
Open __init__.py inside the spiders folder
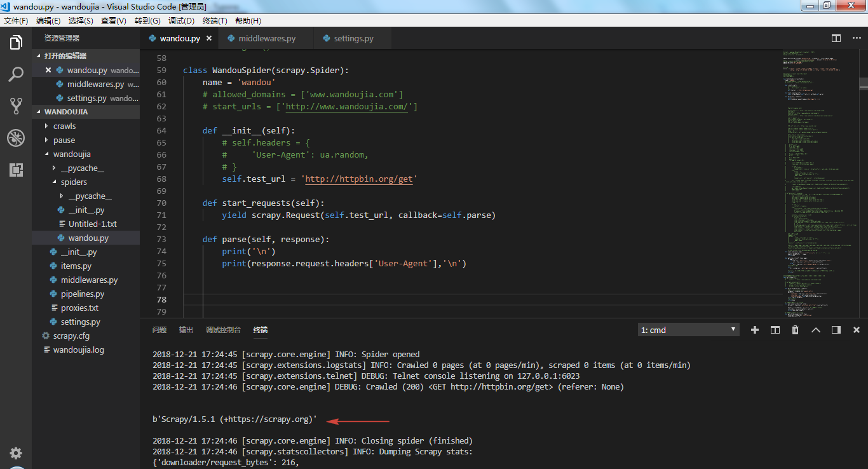coord(86,210)
